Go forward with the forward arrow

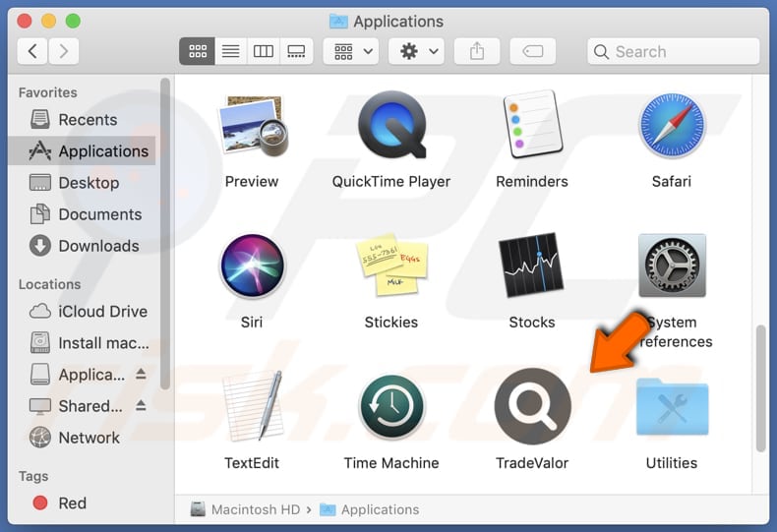coord(63,51)
